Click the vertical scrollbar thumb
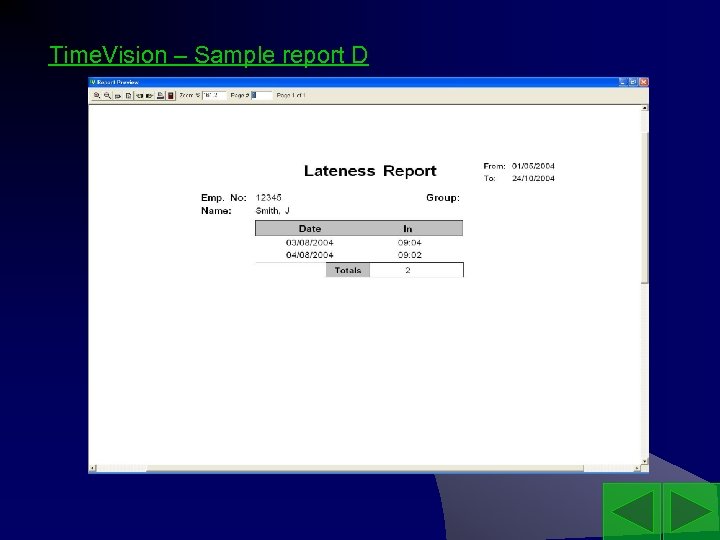Viewport: 720px width, 540px height. (x=645, y=208)
